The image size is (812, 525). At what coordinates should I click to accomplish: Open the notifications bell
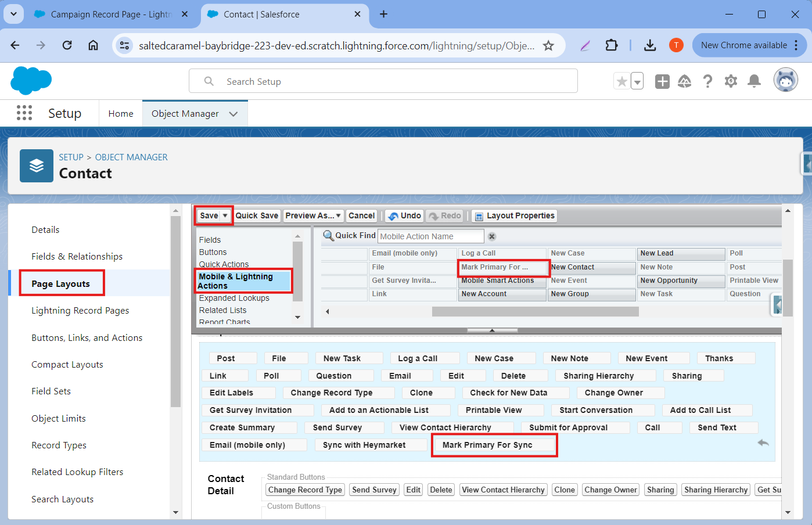click(754, 82)
